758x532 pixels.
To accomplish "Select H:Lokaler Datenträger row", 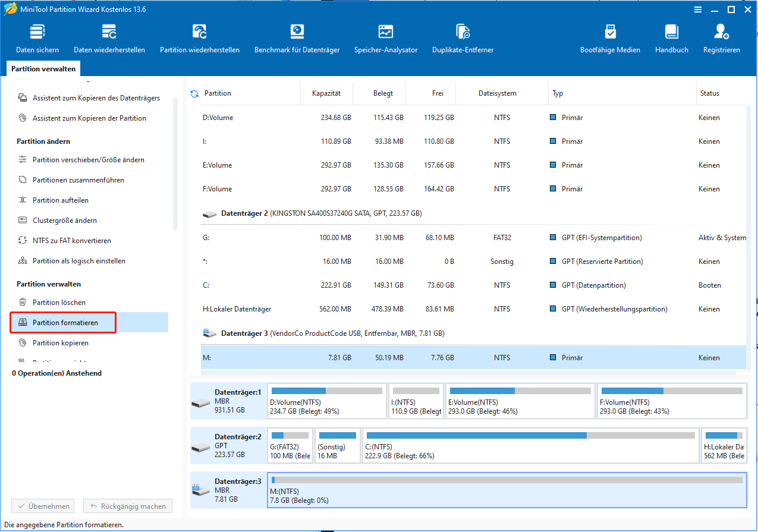I will coord(473,309).
